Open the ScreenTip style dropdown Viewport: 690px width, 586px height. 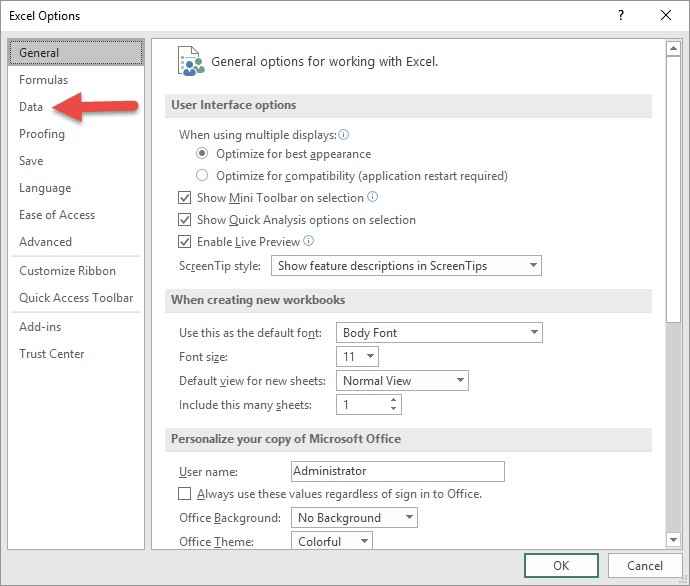click(x=406, y=266)
